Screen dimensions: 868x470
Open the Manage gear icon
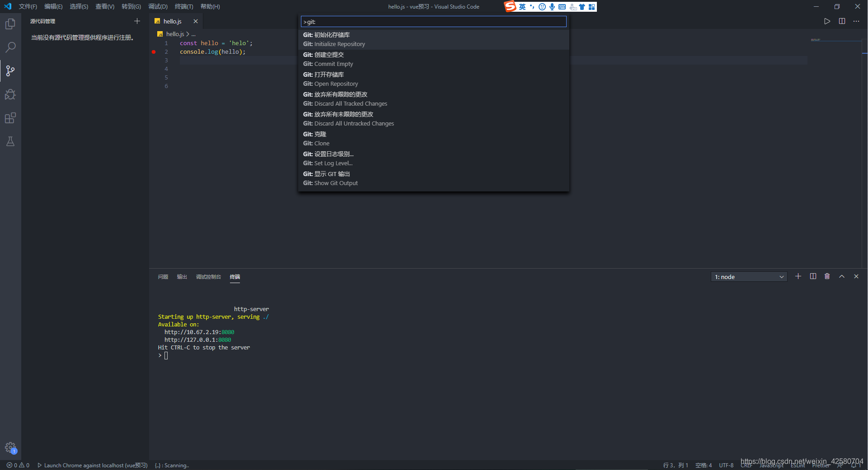[x=10, y=447]
